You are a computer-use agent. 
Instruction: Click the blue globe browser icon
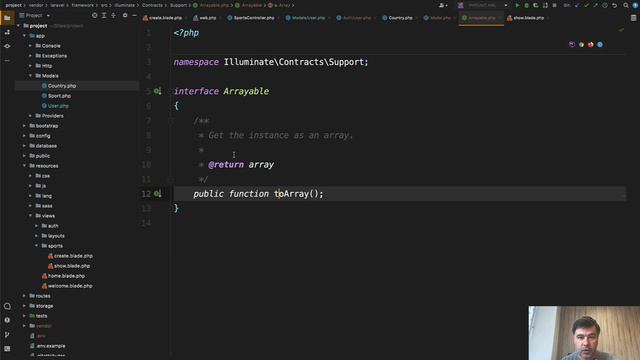600,44
